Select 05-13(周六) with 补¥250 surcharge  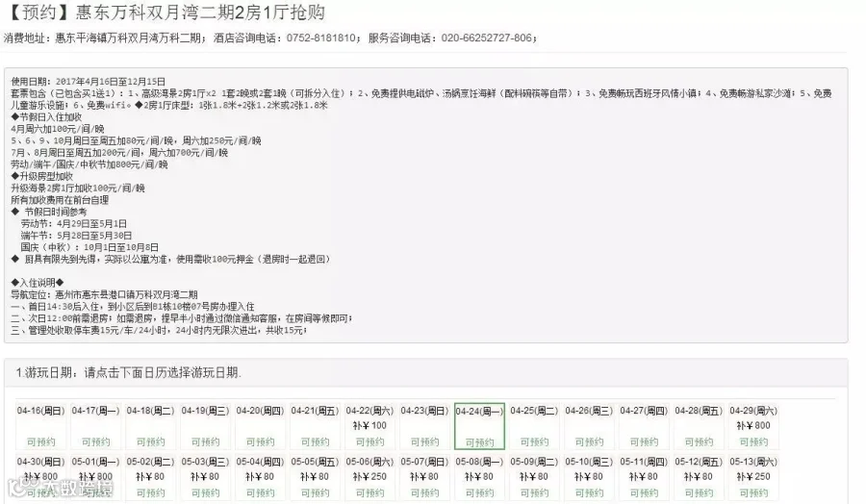pyautogui.click(x=753, y=477)
